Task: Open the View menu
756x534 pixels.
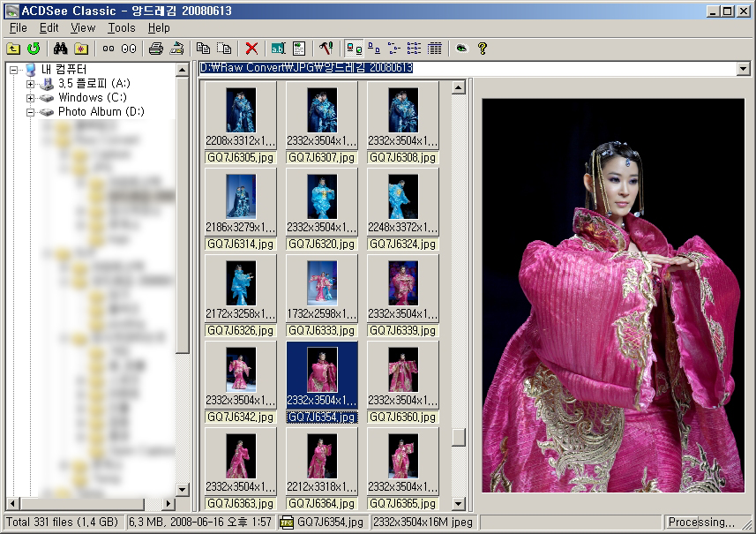Action: coord(83,28)
